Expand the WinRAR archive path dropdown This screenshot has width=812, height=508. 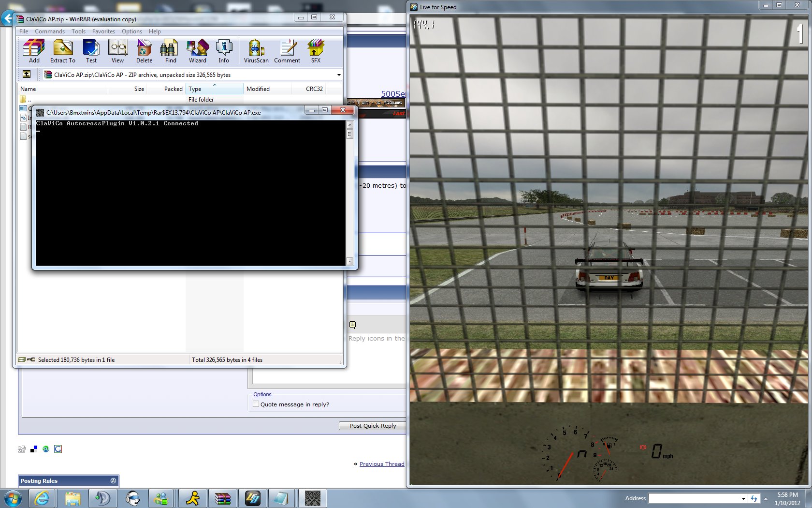click(339, 75)
